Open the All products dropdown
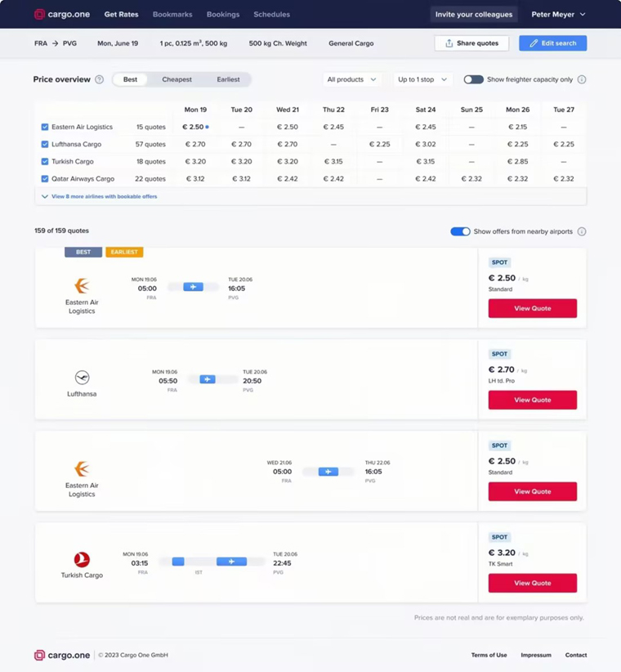 click(x=351, y=79)
